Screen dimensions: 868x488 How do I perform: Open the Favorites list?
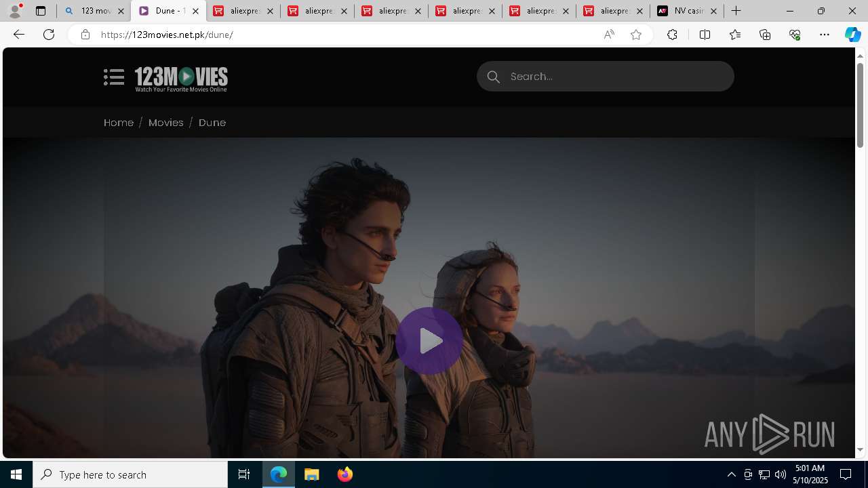735,35
